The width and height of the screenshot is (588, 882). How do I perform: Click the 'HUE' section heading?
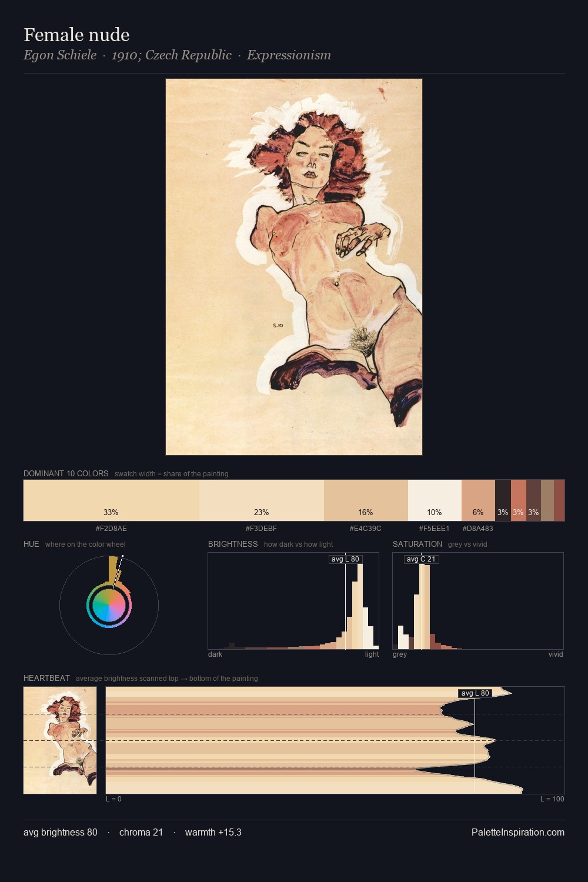click(x=31, y=544)
